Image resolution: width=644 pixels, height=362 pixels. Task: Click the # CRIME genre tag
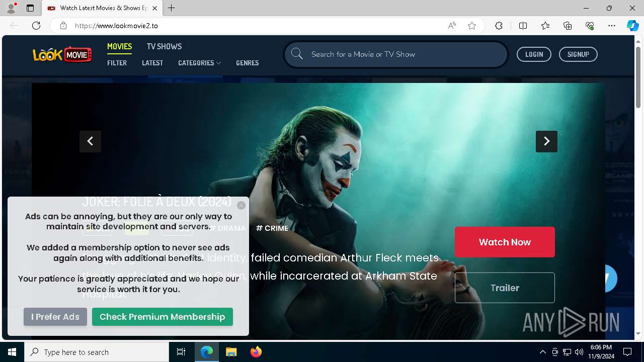(x=272, y=228)
